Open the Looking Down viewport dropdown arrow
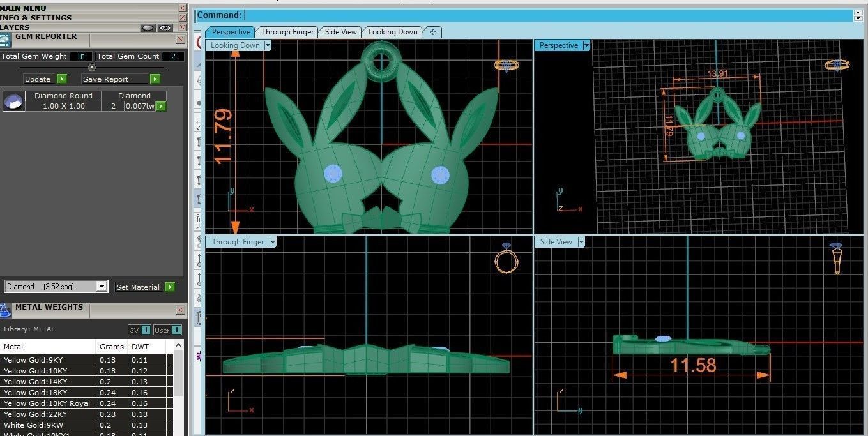868x436 pixels. [268, 45]
